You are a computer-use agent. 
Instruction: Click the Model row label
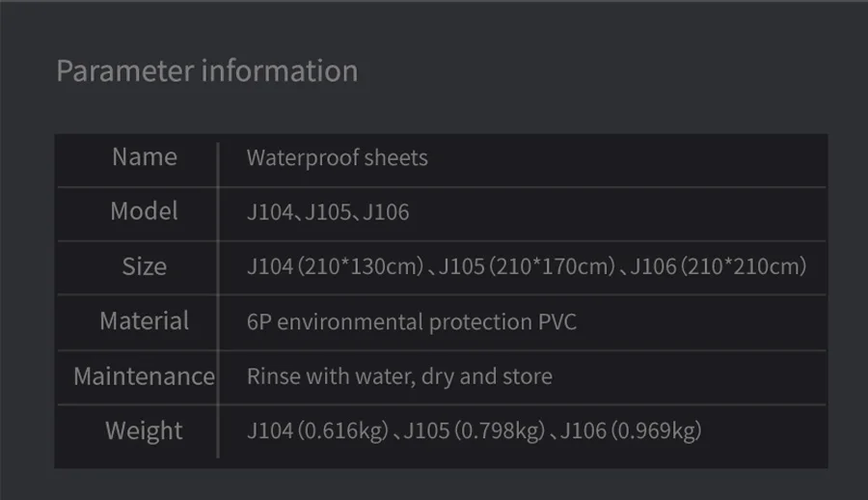click(144, 211)
